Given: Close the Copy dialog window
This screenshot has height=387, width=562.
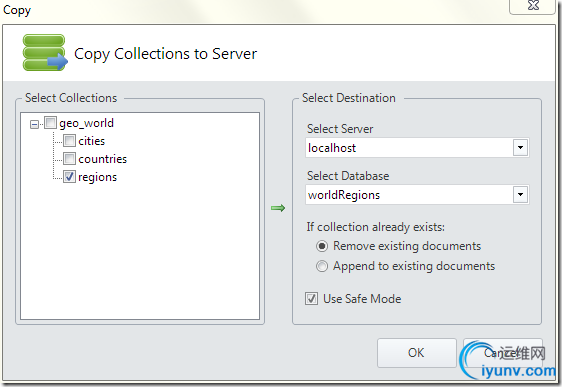Looking at the screenshot, I should 533,6.
